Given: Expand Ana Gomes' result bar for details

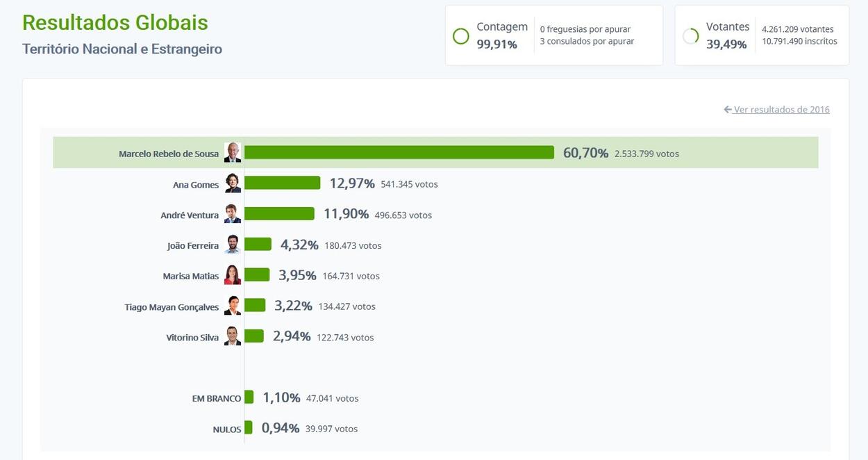Looking at the screenshot, I should 281,182.
